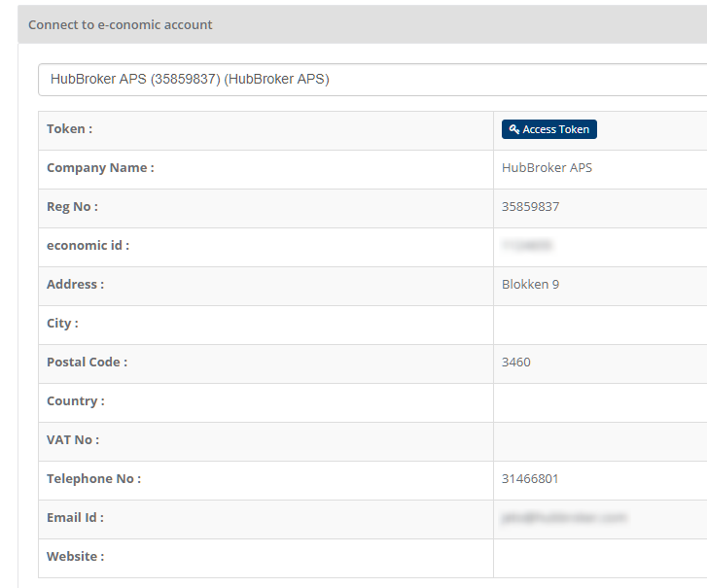Click the blurred economic id value
Screen dimensions: 707x588
pos(528,246)
